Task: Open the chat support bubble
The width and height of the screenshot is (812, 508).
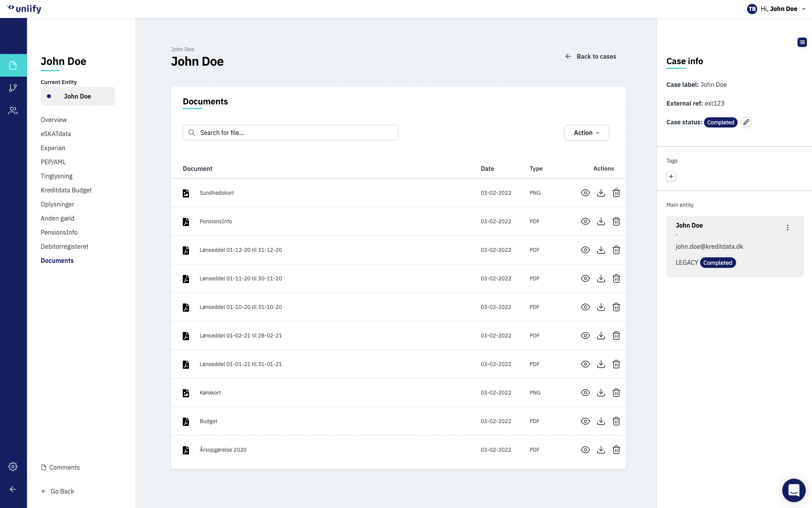Action: click(x=794, y=490)
